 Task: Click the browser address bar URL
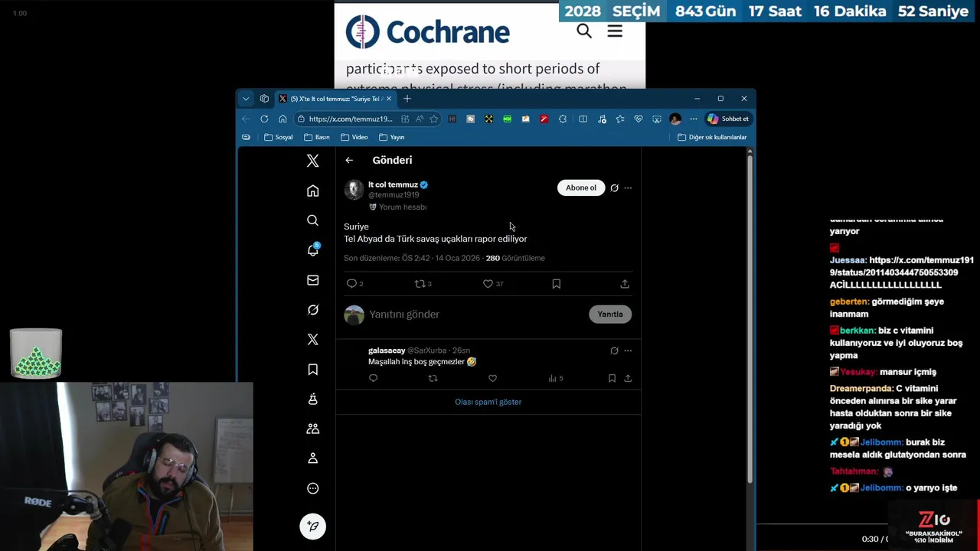coord(351,119)
